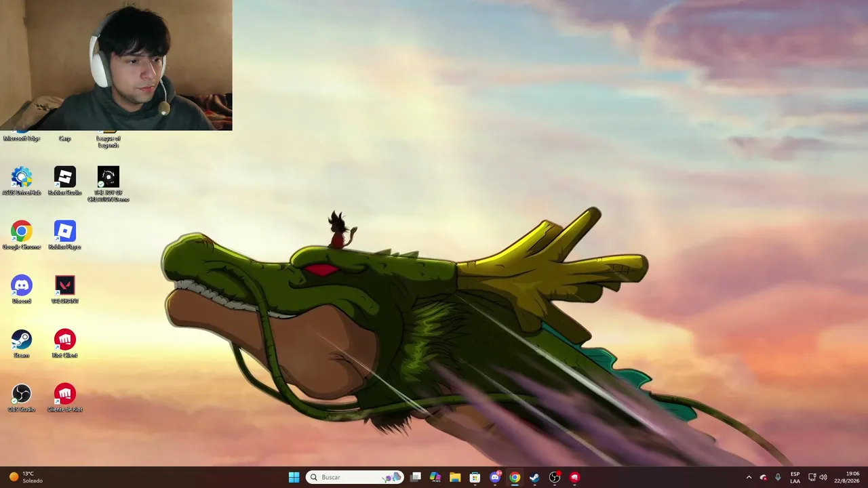Open Microsoft 365 from the taskbar
The width and height of the screenshot is (868, 488).
tap(435, 477)
